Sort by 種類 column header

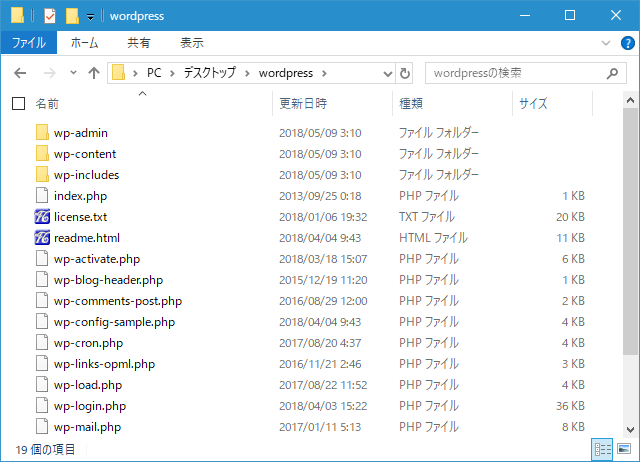tap(411, 104)
